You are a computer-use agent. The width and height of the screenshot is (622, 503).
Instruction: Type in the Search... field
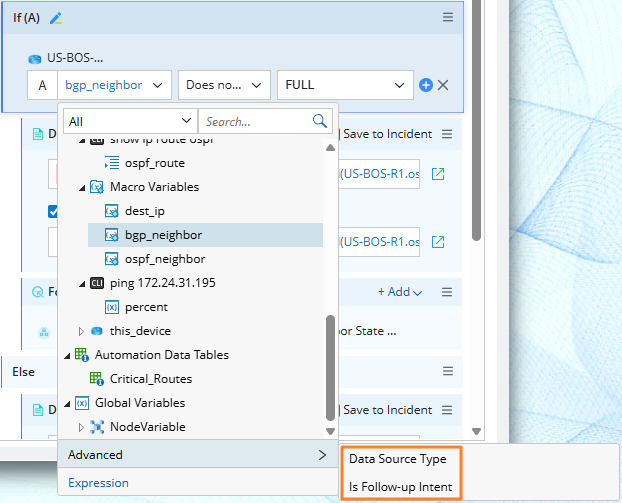coord(255,121)
